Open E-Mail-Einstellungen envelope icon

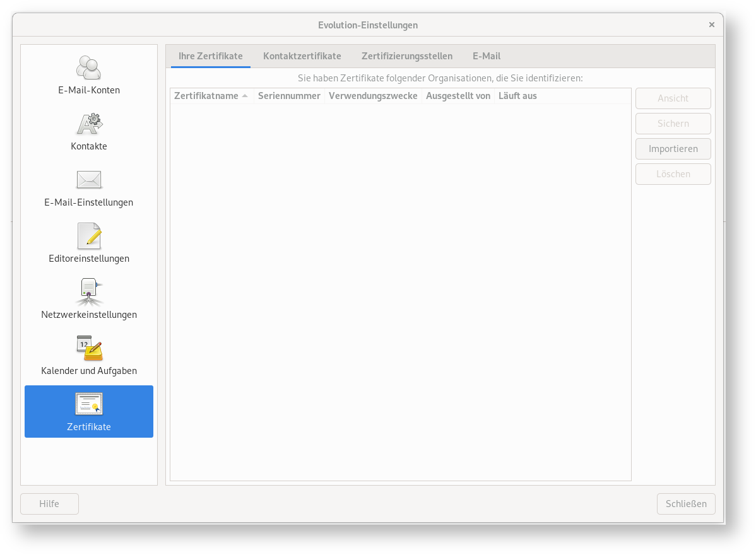[x=89, y=180]
